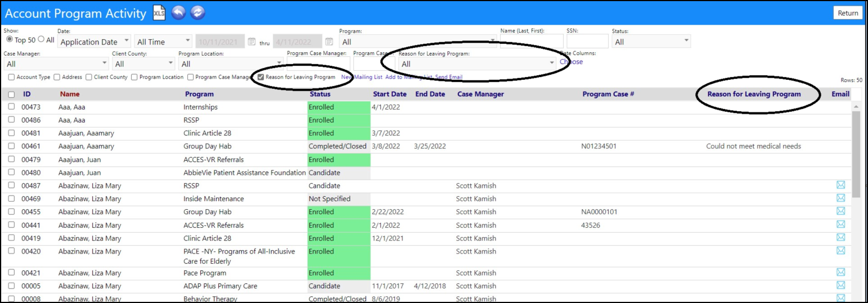Open the Case Manager filter dropdown
This screenshot has height=303, width=868.
56,64
